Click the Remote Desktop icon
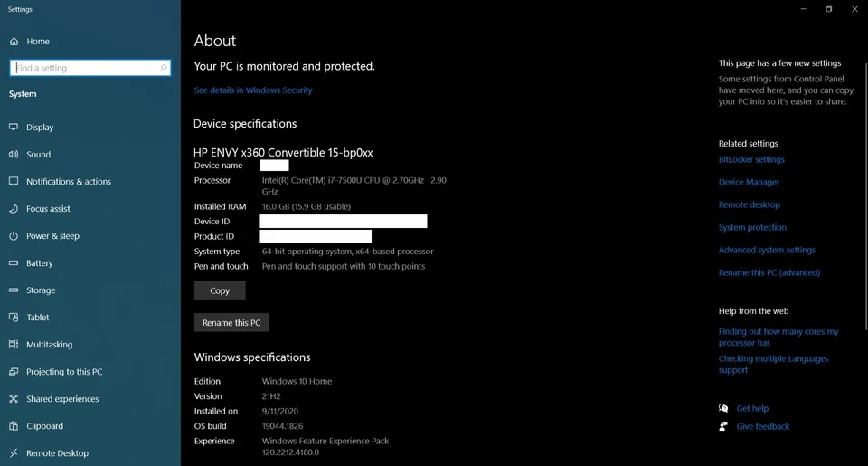 (14, 452)
